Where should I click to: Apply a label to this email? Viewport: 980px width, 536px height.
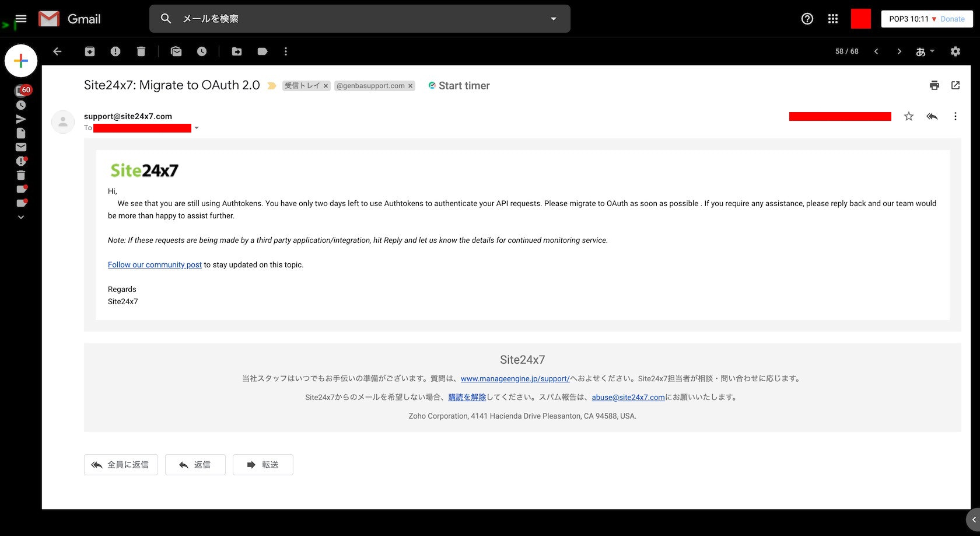(262, 51)
